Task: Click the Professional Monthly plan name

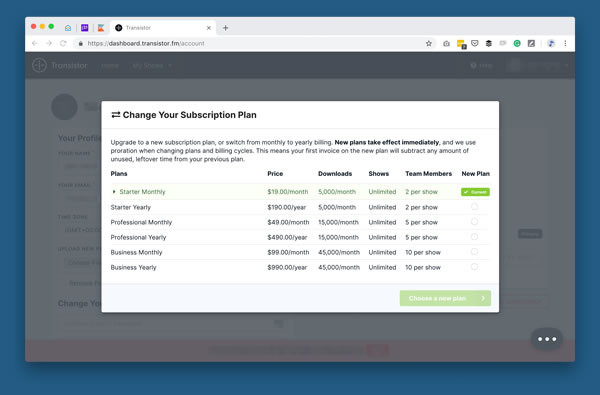Action: click(x=141, y=222)
